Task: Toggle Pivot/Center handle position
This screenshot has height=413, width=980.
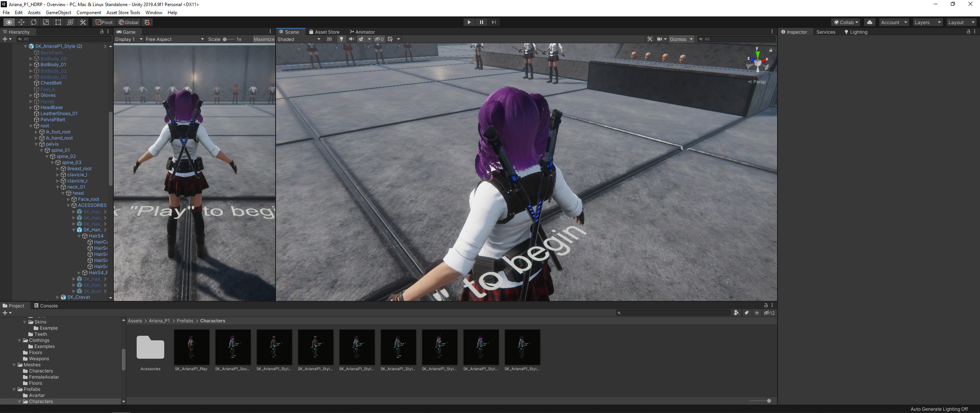Action: click(x=104, y=22)
